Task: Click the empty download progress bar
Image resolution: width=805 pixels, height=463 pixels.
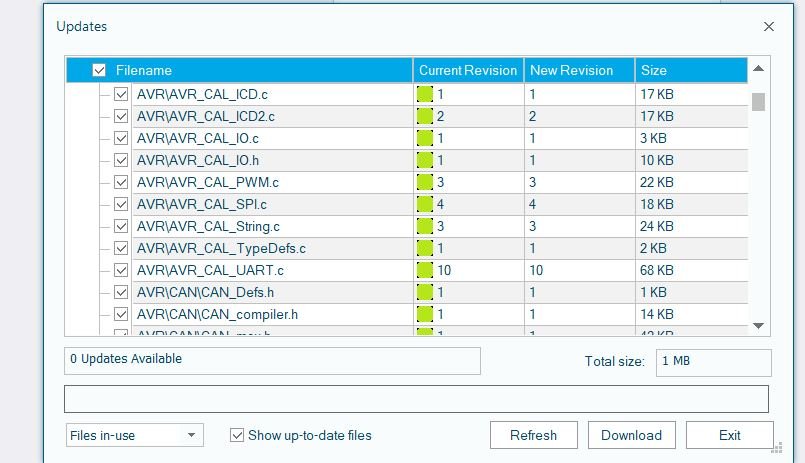Action: [416, 399]
